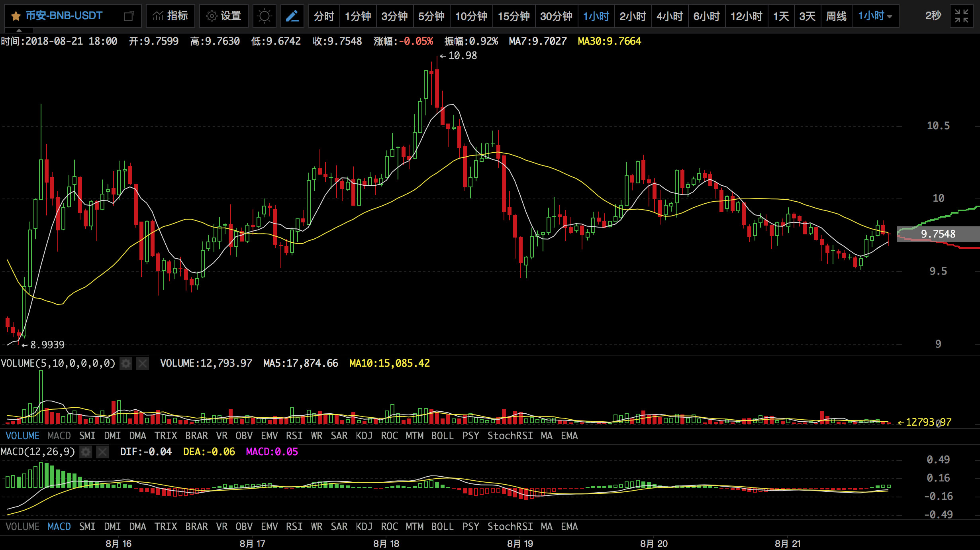The height and width of the screenshot is (550, 980).
Task: Select MA in the bottom indicator row
Action: tap(547, 526)
